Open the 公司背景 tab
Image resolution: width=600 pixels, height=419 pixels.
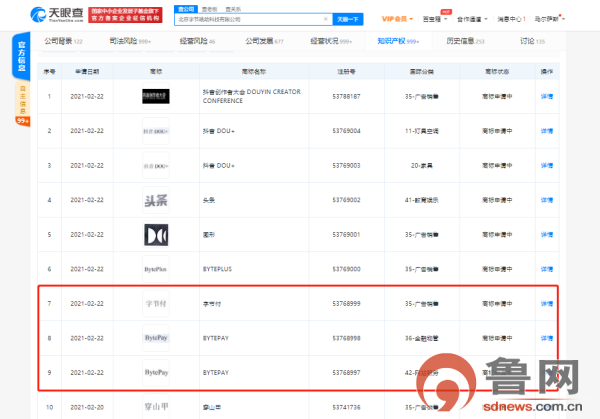63,41
